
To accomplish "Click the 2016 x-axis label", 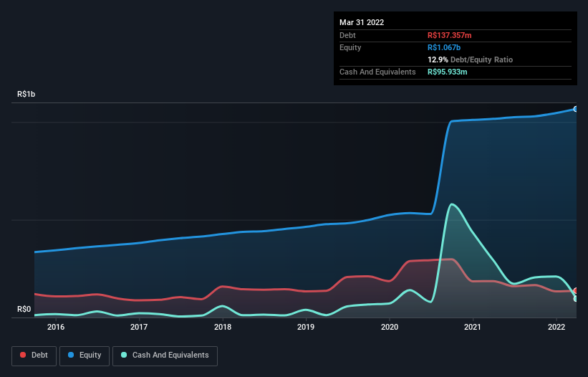I will click(56, 327).
